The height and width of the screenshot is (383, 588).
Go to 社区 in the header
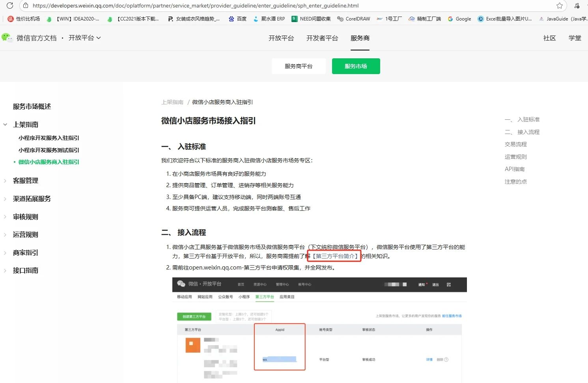[x=549, y=38]
